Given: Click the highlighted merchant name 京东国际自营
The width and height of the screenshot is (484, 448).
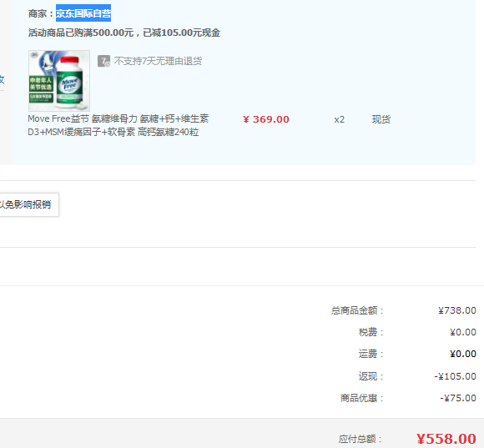Looking at the screenshot, I should point(83,13).
